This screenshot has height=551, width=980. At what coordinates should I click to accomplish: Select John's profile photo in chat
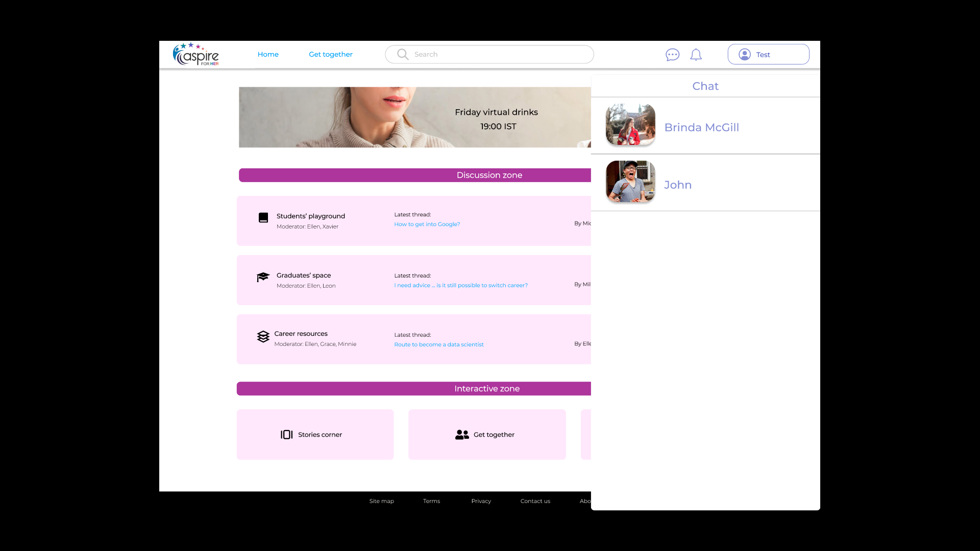[630, 182]
